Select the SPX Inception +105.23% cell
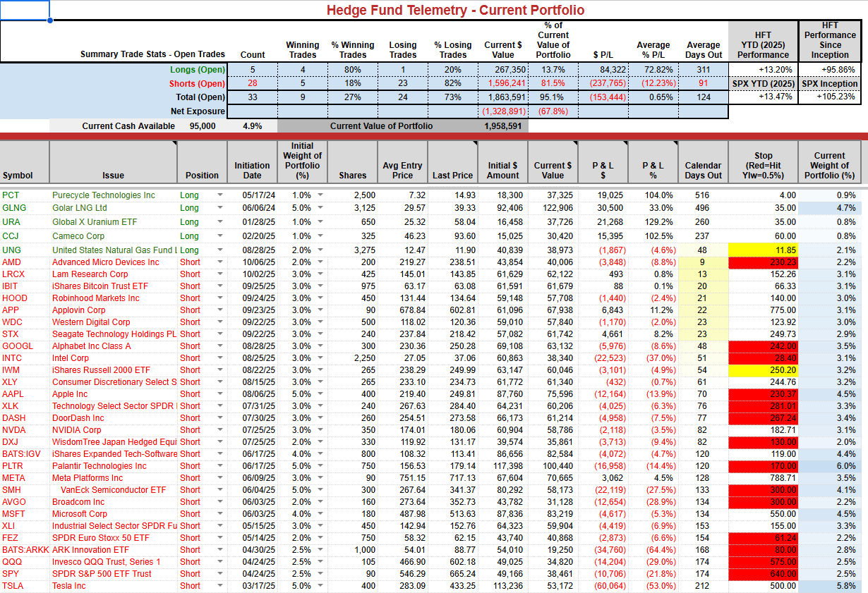 click(833, 97)
